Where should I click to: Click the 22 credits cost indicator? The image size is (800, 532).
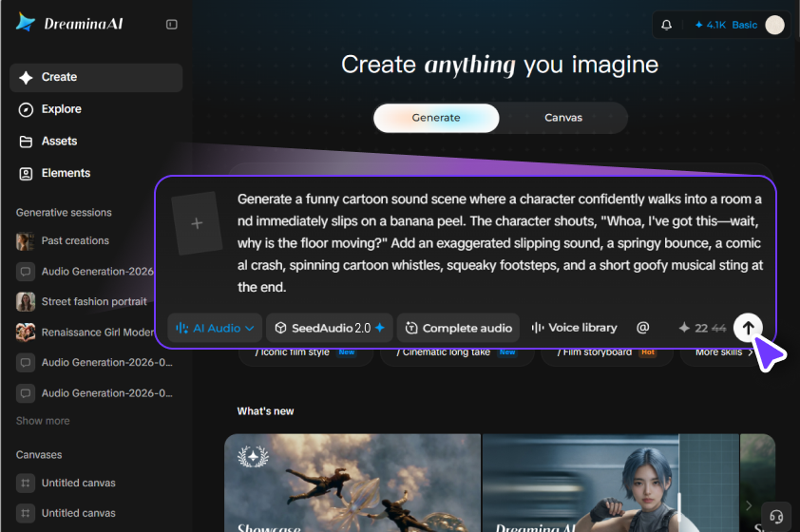point(702,328)
